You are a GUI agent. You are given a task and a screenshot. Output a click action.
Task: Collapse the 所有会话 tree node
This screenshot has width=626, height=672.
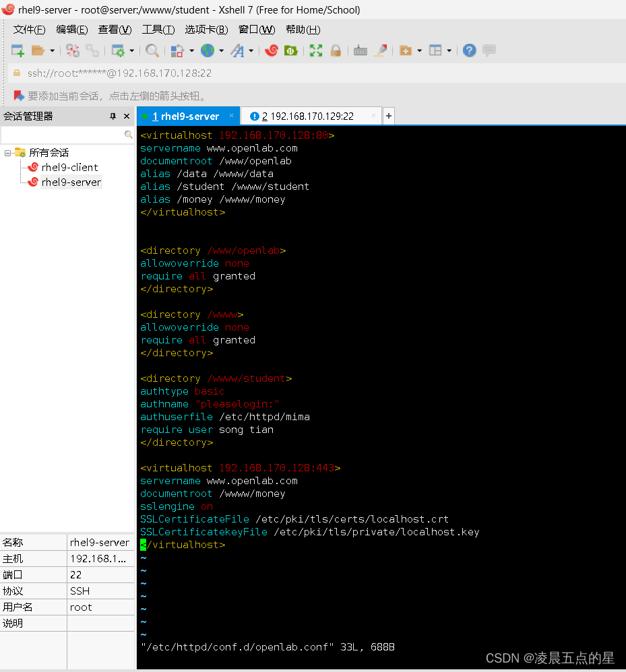8,152
